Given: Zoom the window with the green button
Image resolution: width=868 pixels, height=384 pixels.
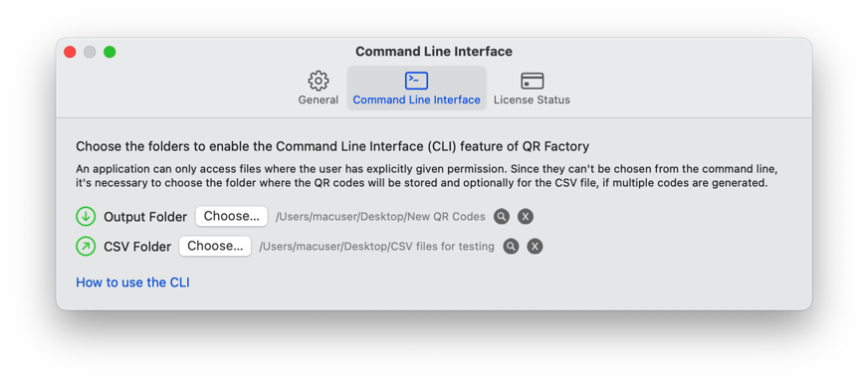Looking at the screenshot, I should coord(109,52).
